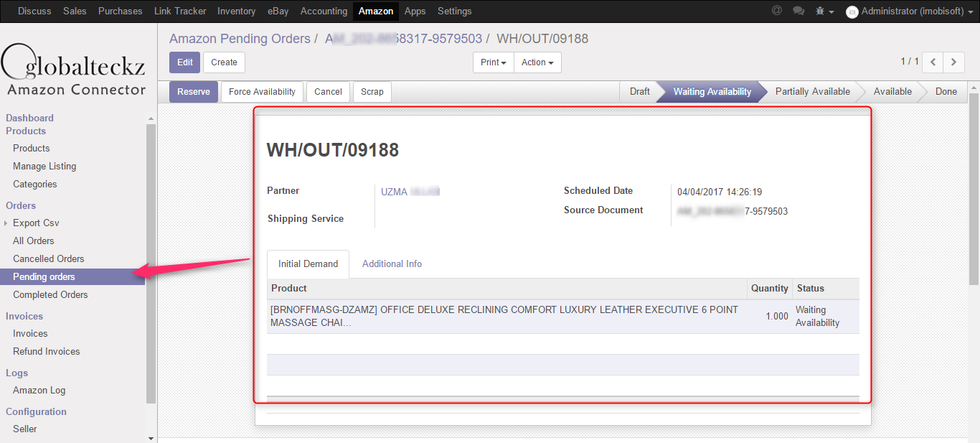
Task: Open Accounting menu
Action: click(324, 11)
